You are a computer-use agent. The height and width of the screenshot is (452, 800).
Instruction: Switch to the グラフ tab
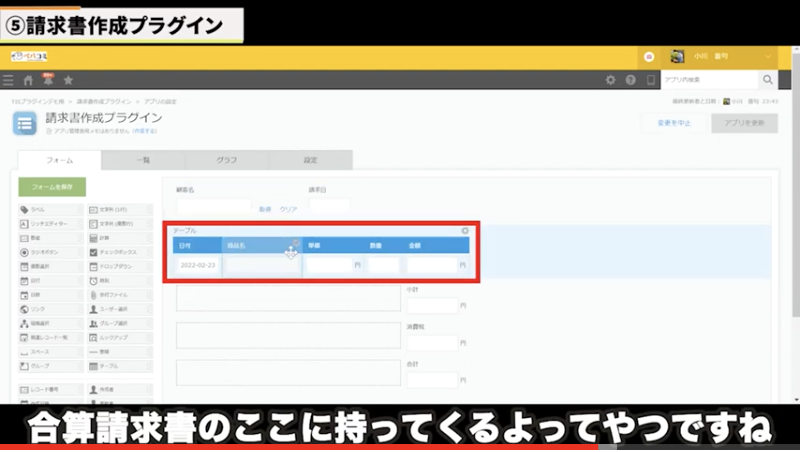[x=227, y=160]
